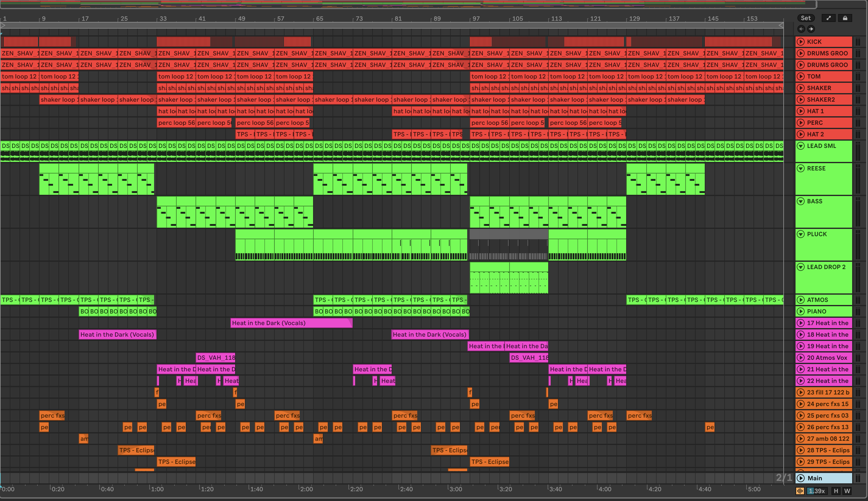Unfold the TOM track play icon
The height and width of the screenshot is (501, 868).
tap(801, 76)
